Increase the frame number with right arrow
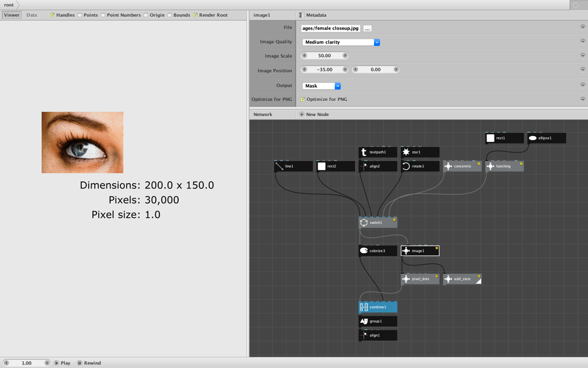This screenshot has height=368, width=588. [x=47, y=363]
